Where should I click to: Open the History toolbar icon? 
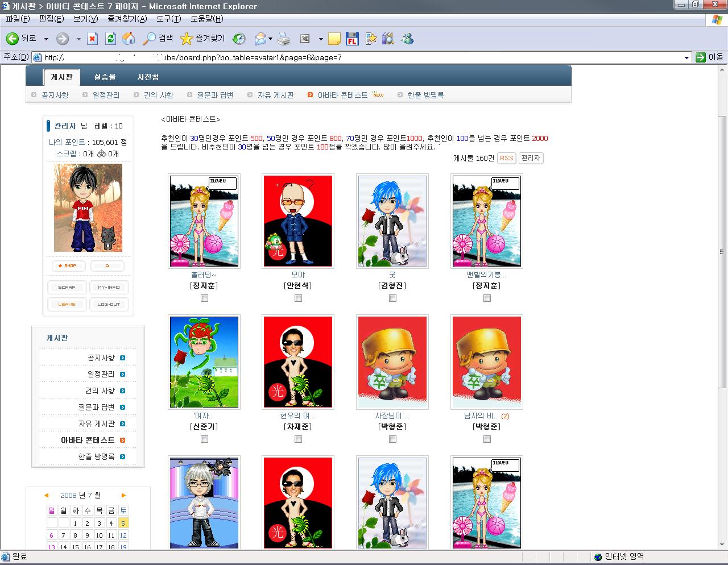pyautogui.click(x=239, y=39)
